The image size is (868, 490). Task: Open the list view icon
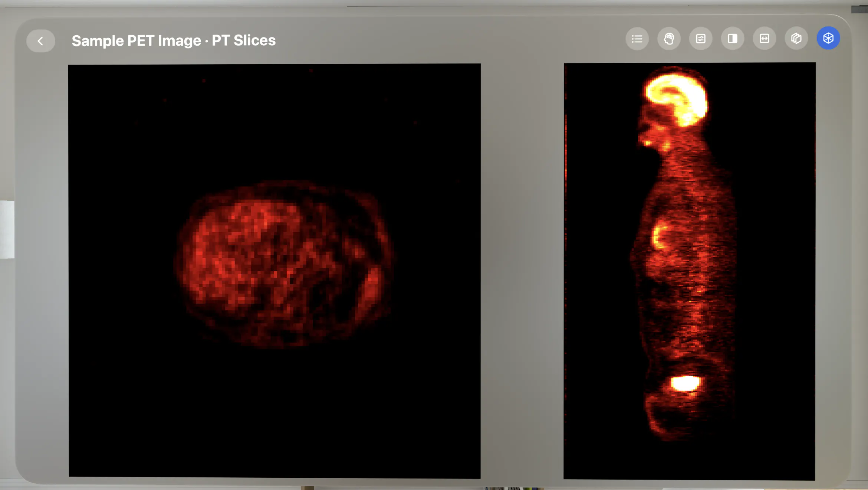[x=637, y=39]
